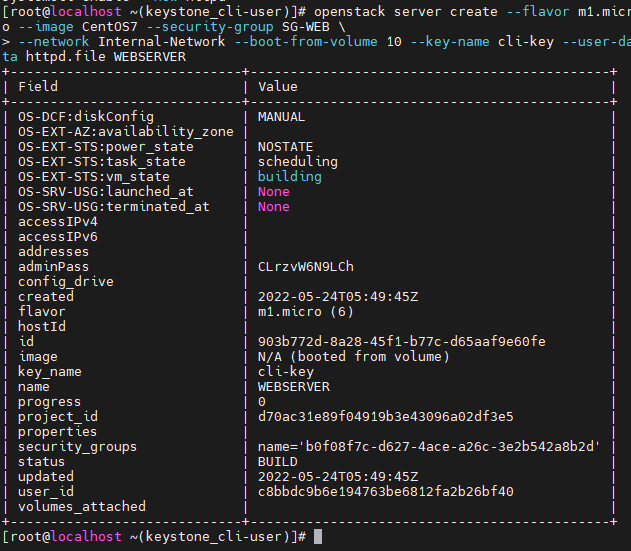Click the 'user_id' field name
Image resolution: width=631 pixels, height=551 pixels.
pyautogui.click(x=46, y=491)
